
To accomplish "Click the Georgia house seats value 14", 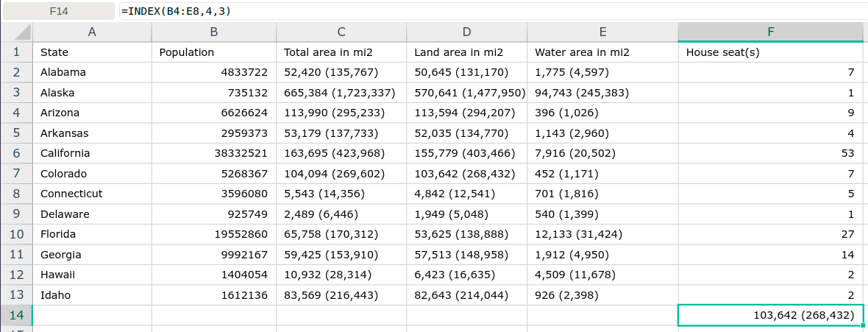I will [x=771, y=255].
